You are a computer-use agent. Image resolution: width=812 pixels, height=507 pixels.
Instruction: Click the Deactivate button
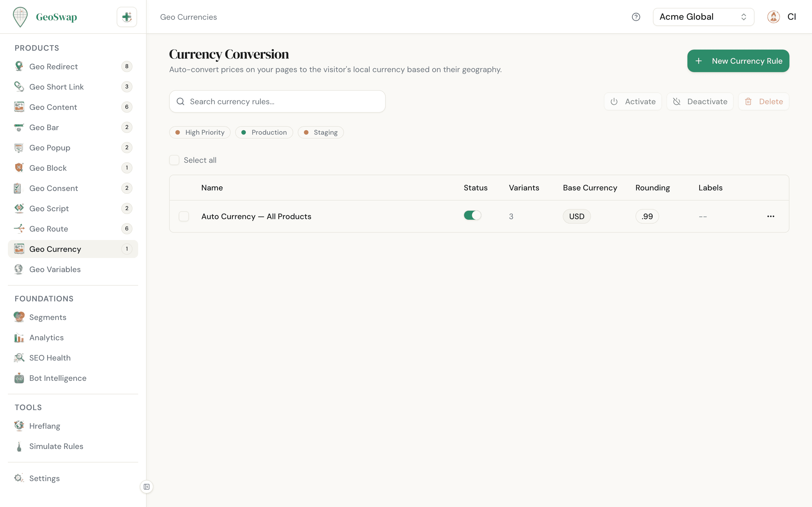pos(700,101)
